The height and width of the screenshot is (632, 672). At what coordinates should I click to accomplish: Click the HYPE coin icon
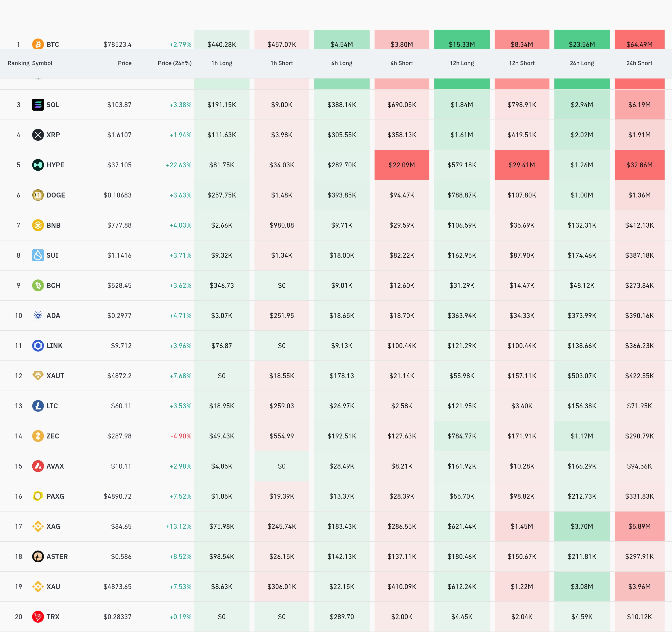[x=38, y=165]
